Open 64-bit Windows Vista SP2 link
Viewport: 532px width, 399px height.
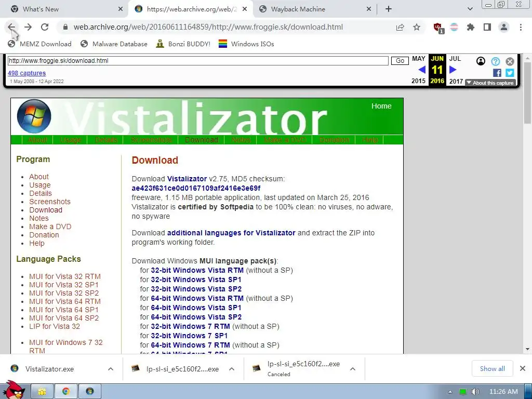click(x=196, y=317)
